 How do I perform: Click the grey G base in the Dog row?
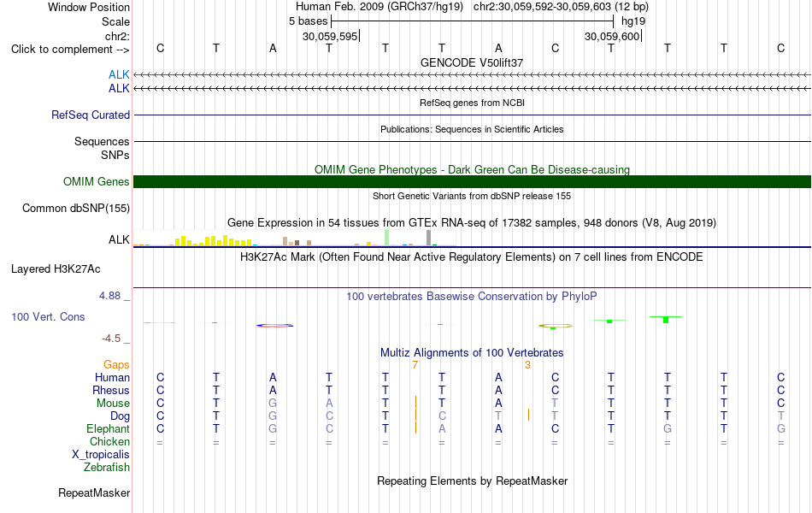[273, 416]
